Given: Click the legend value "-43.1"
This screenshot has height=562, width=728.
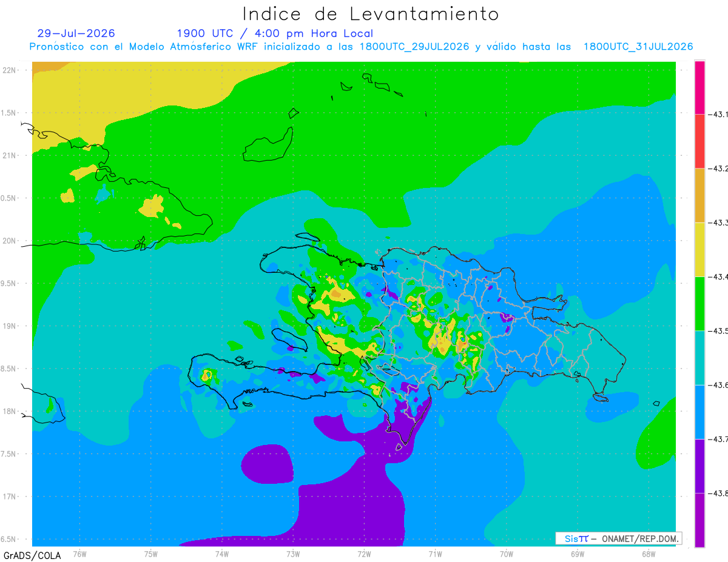Looking at the screenshot, I should 718,114.
